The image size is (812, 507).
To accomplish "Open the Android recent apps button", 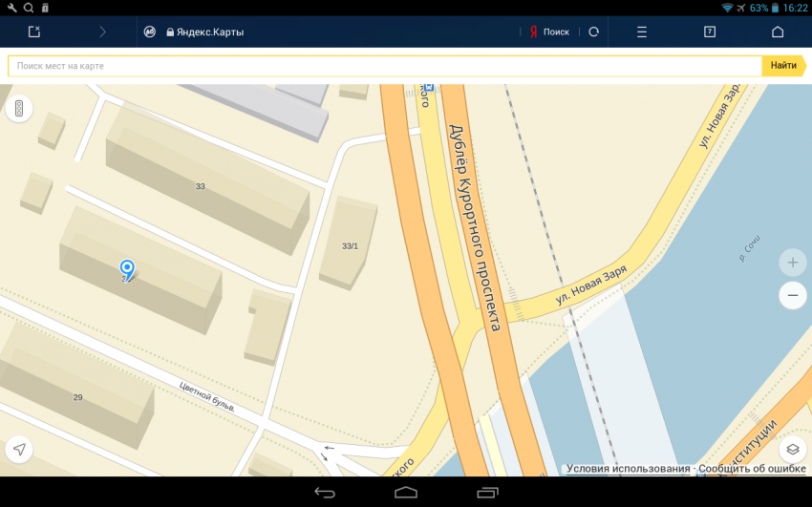I will [487, 493].
